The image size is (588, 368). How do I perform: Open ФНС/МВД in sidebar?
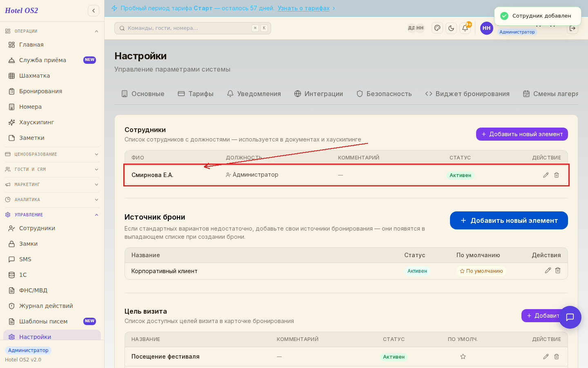pyautogui.click(x=52, y=290)
